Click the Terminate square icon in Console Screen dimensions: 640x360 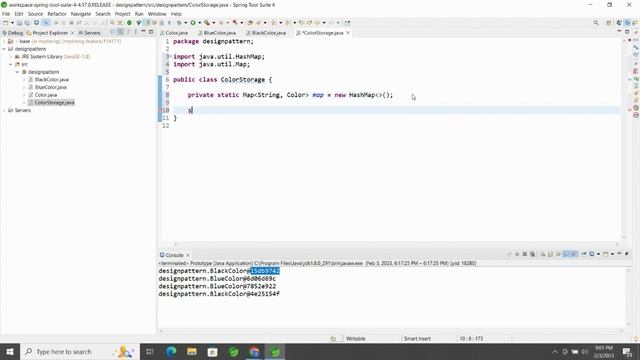tap(517, 254)
